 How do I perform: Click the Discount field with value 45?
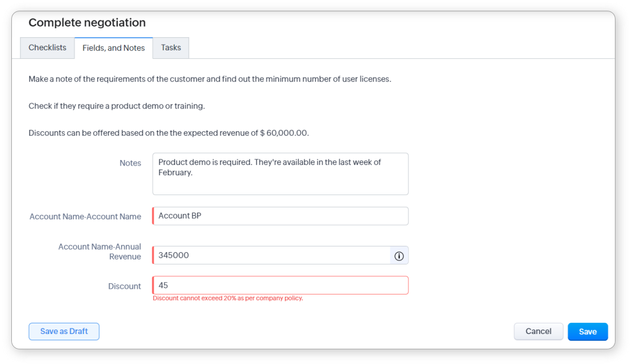click(280, 285)
